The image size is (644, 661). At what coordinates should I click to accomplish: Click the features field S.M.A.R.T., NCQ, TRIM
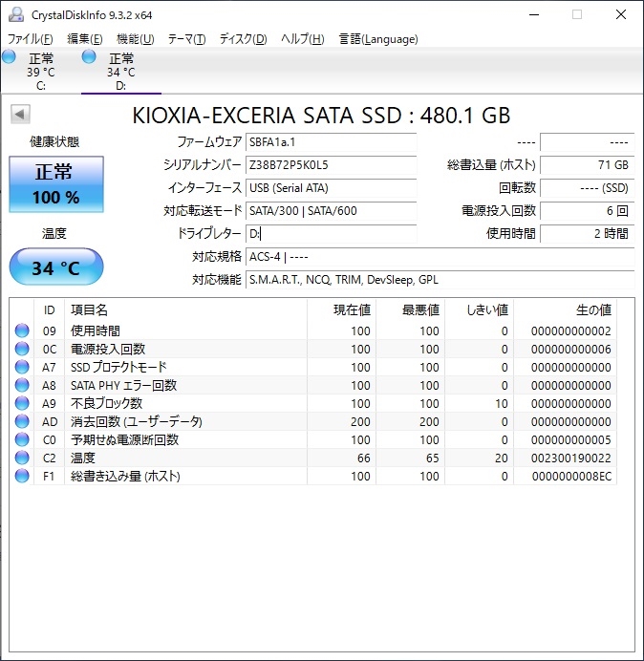tap(440, 280)
